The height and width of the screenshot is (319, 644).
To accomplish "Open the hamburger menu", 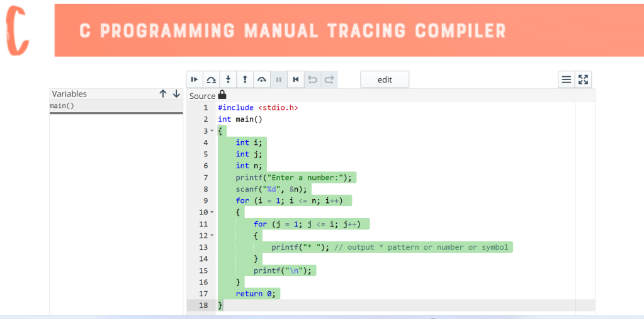I will click(567, 79).
